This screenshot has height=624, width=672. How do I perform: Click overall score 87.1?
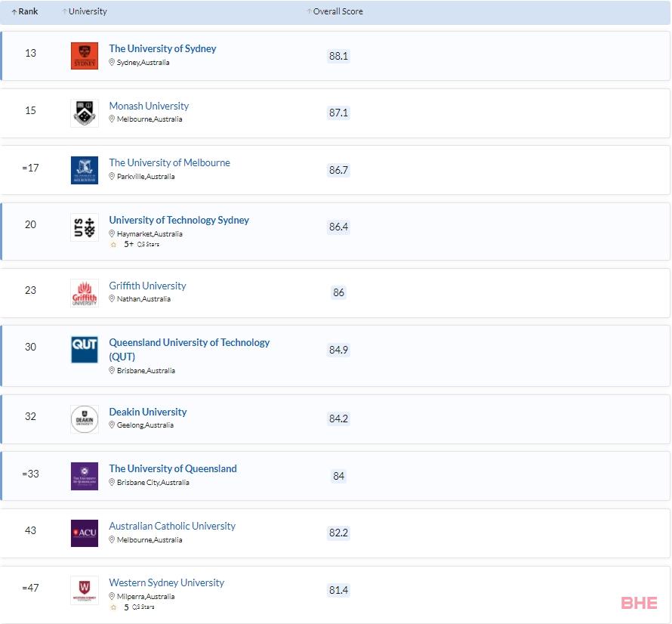[x=338, y=113]
